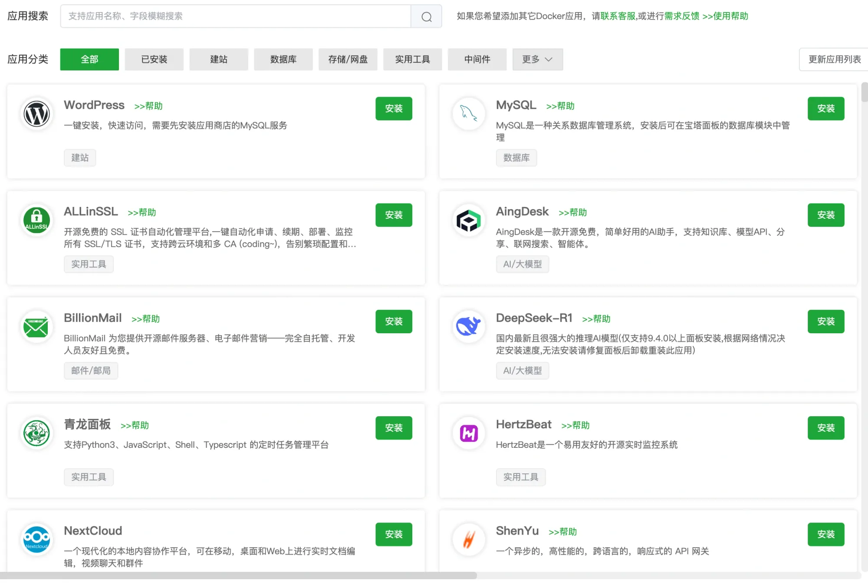Install DeepSeek-R1 with its 安装 button
Viewport: 868px width, 588px height.
(x=826, y=322)
